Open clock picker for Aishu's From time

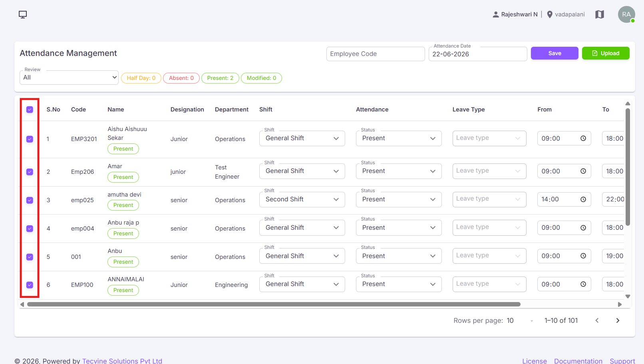pos(583,138)
